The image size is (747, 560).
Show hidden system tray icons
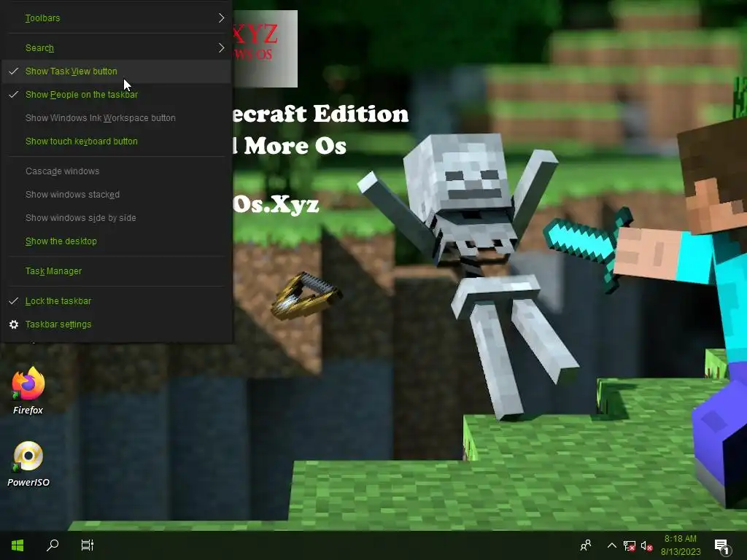pyautogui.click(x=612, y=545)
